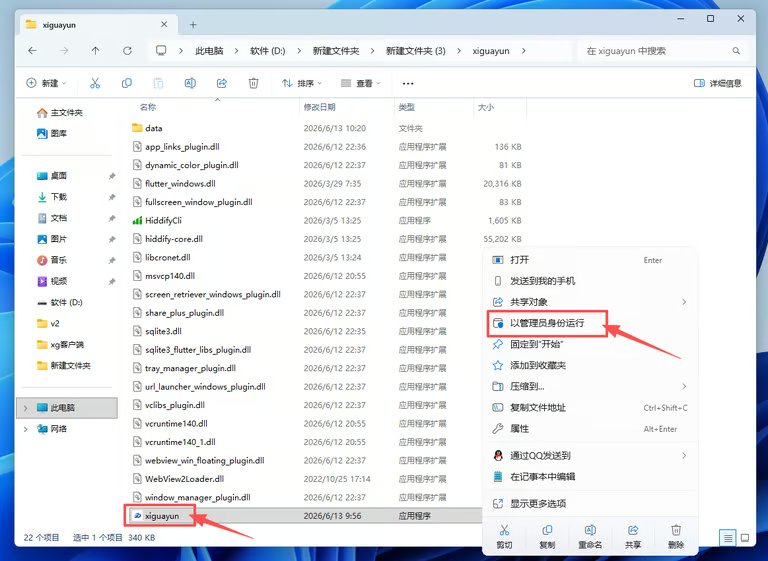Image resolution: width=768 pixels, height=561 pixels.
Task: Choose 复制文件地址 in context menu
Action: pyautogui.click(x=590, y=407)
